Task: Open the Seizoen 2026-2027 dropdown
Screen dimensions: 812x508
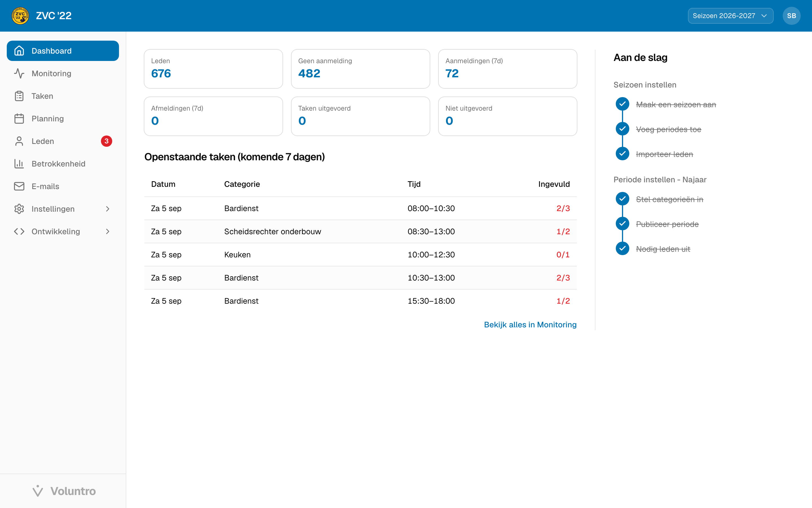Action: pyautogui.click(x=730, y=16)
